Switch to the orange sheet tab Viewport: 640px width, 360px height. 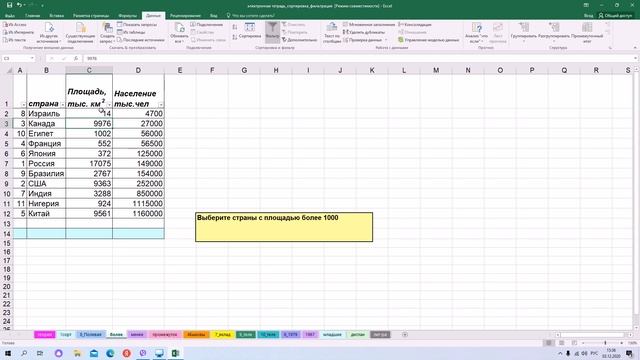(196, 335)
